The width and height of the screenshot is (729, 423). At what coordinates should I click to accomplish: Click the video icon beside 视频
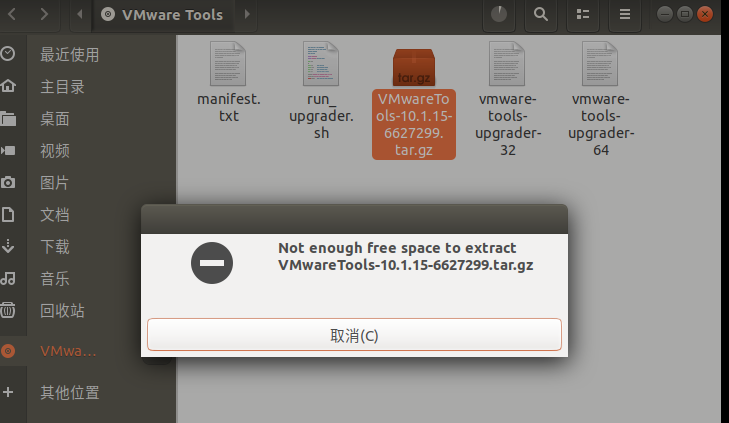coord(8,150)
